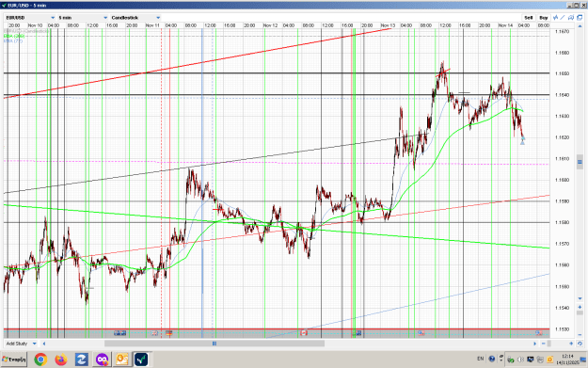The height and width of the screenshot is (368, 588).
Task: Click the minus icon beside 1.1530 price
Action: point(580,335)
